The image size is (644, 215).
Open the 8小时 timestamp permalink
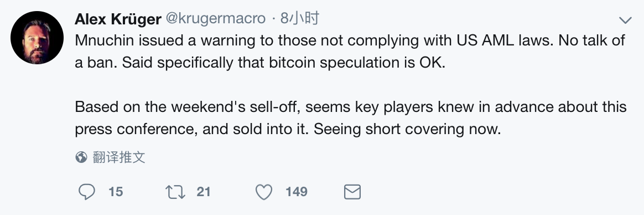299,18
